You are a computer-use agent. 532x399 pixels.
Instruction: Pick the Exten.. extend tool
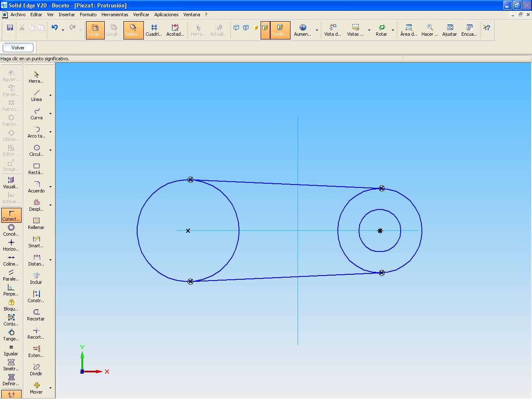click(x=36, y=352)
